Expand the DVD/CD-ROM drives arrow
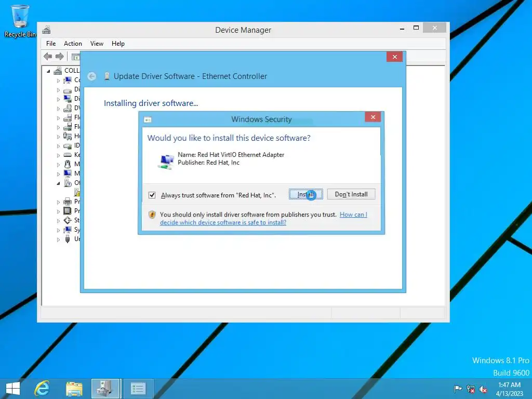Image resolution: width=532 pixels, height=399 pixels. pos(58,109)
